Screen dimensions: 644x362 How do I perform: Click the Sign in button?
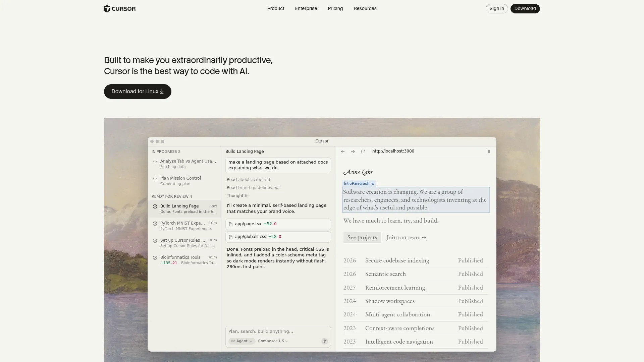pos(496,8)
